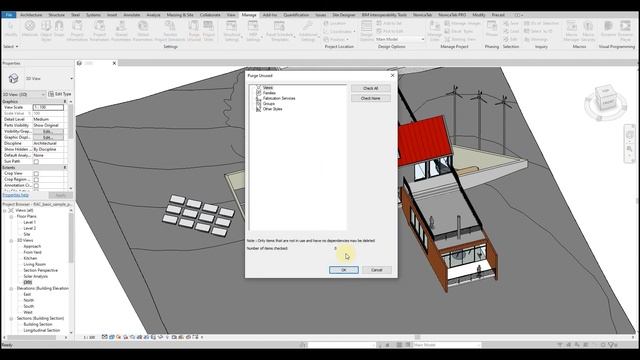
Task: Toggle the Other Styles checkbox
Action: tap(258, 109)
